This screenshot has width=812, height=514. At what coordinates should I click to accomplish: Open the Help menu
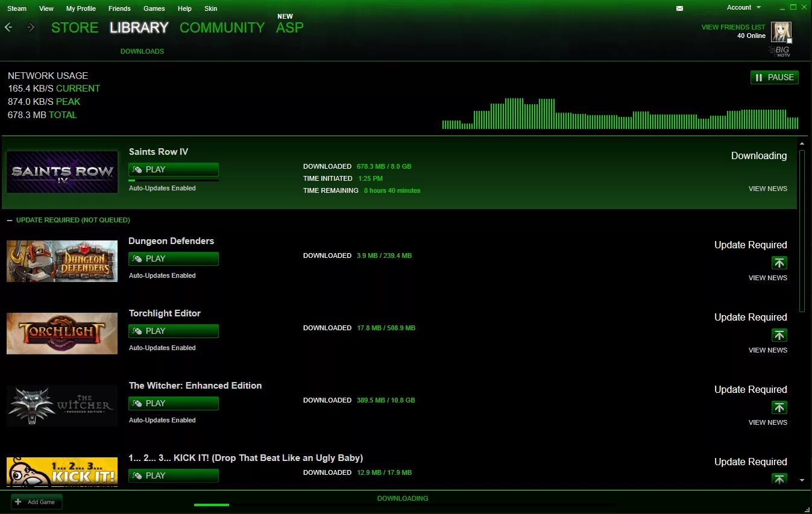184,8
